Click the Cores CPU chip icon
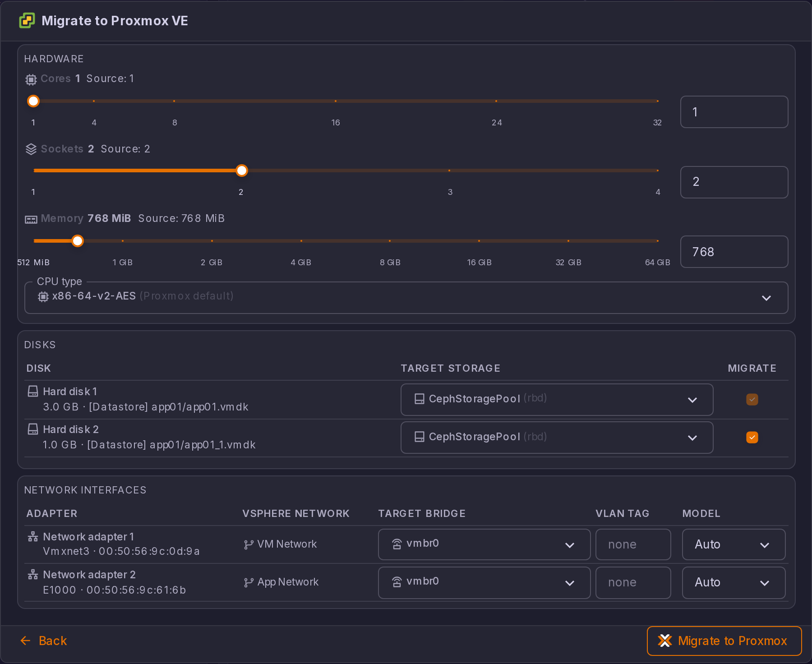 point(31,80)
